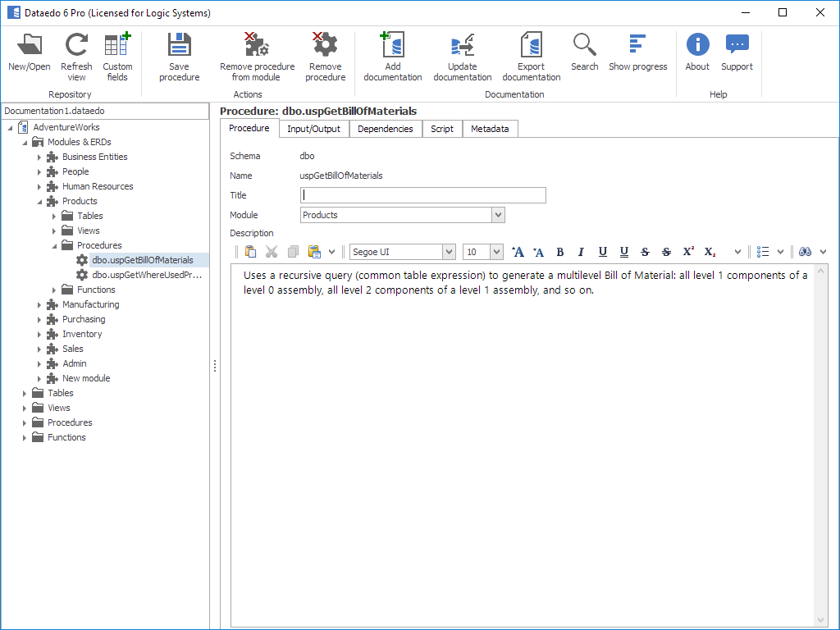Select the Human Resources module
The width and height of the screenshot is (840, 630).
[97, 186]
